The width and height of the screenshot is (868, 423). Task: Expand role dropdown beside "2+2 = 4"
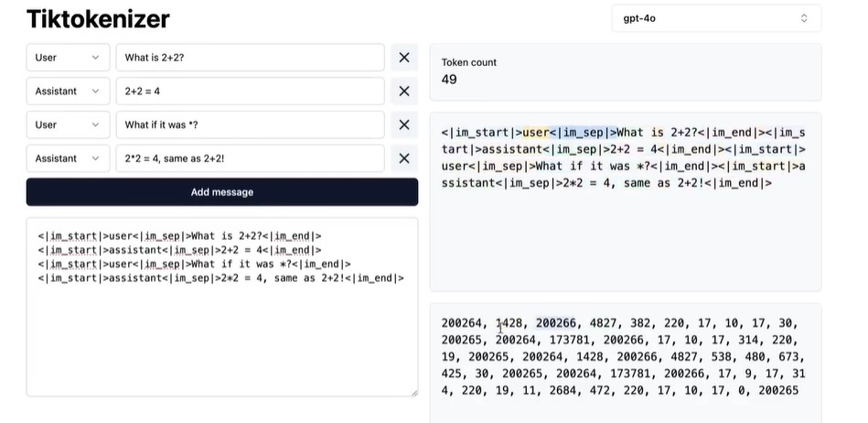point(68,92)
